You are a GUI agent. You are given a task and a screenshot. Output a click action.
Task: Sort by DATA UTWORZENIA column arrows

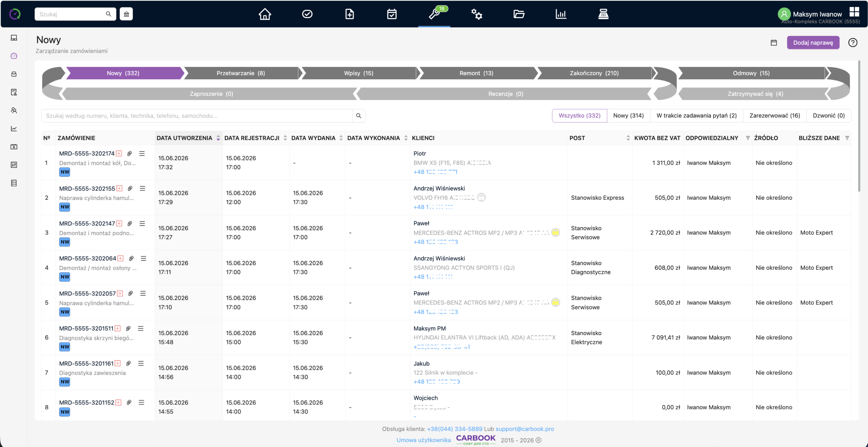tap(218, 138)
